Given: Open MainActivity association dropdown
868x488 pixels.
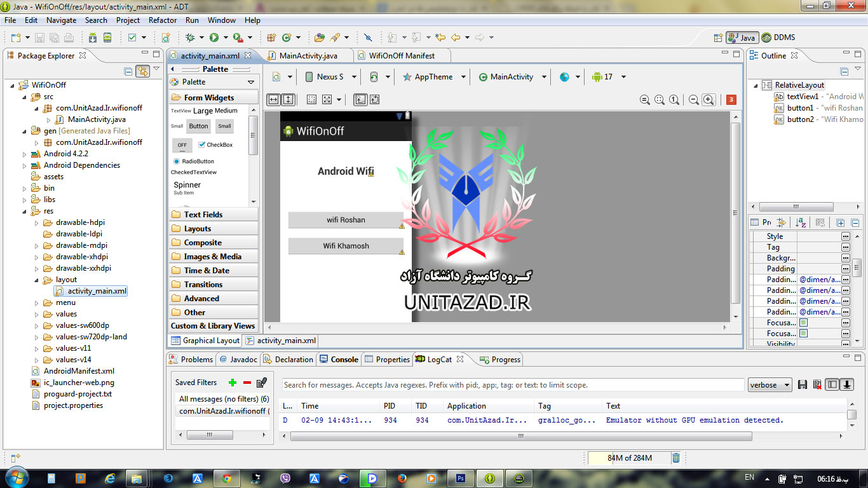Looking at the screenshot, I should tap(544, 77).
